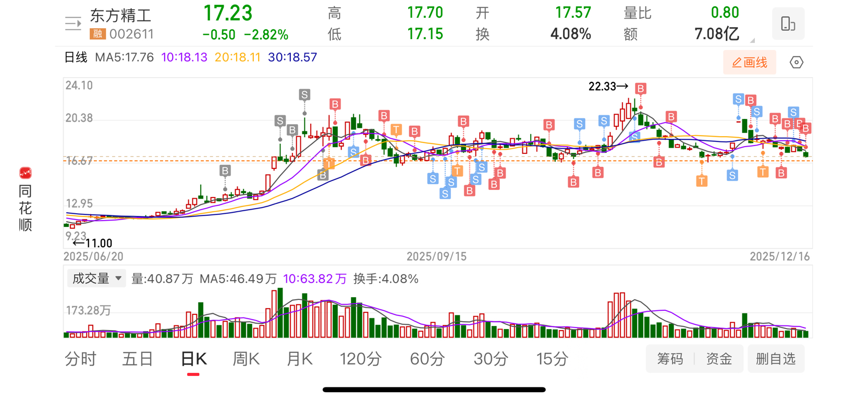Image resolution: width=868 pixels, height=401 pixels.
Task: Tap the 换手:4.08% label in volume panel
Action: tap(386, 279)
